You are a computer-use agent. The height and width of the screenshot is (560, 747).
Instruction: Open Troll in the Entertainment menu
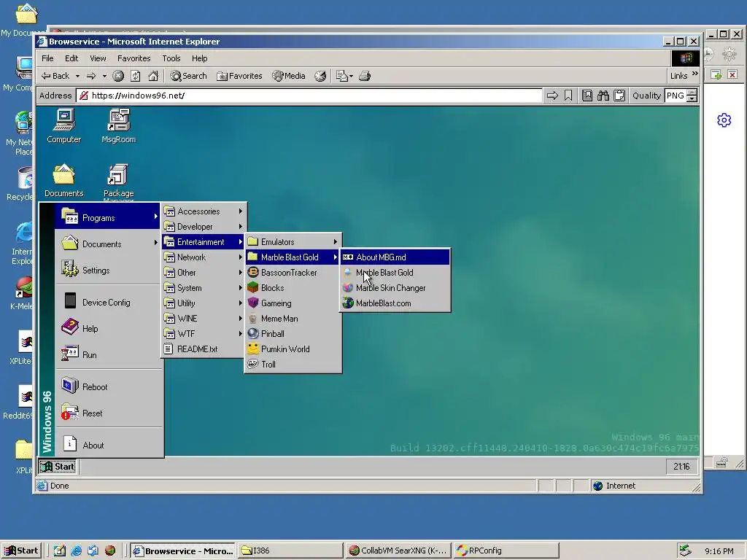[x=293, y=365]
